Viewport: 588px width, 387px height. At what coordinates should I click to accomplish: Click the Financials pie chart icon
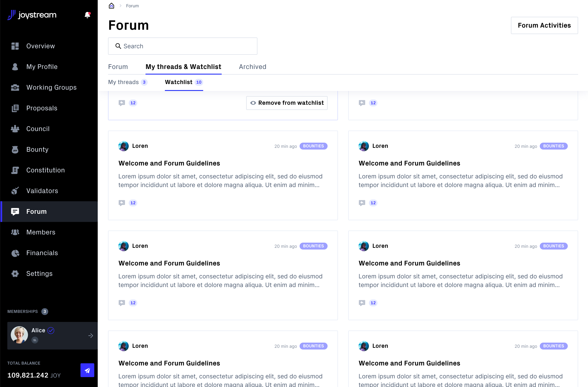15,253
